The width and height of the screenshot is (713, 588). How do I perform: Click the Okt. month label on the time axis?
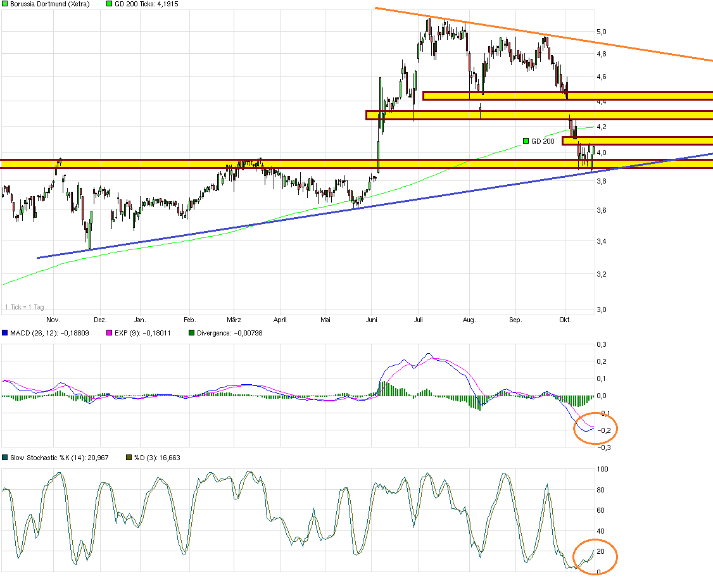pos(565,320)
